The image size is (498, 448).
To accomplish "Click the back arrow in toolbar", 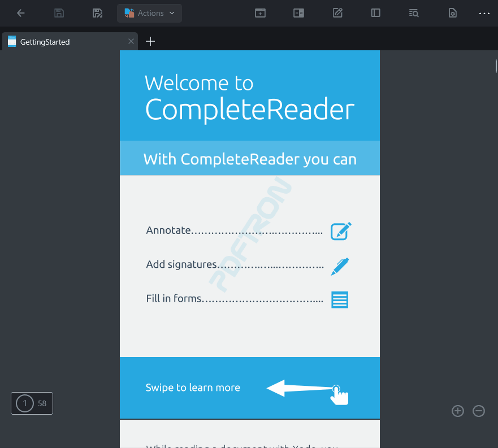I will (x=21, y=13).
